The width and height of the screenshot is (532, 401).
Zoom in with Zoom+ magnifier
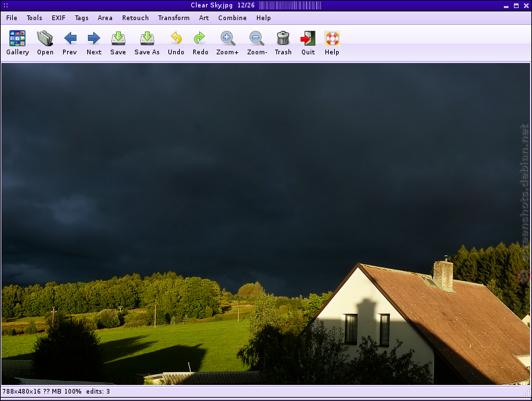(227, 38)
